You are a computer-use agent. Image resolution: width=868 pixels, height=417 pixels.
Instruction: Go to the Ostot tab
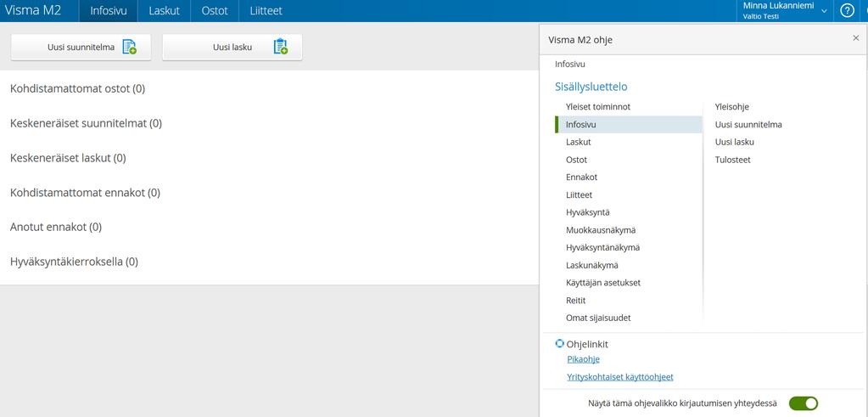pyautogui.click(x=215, y=10)
